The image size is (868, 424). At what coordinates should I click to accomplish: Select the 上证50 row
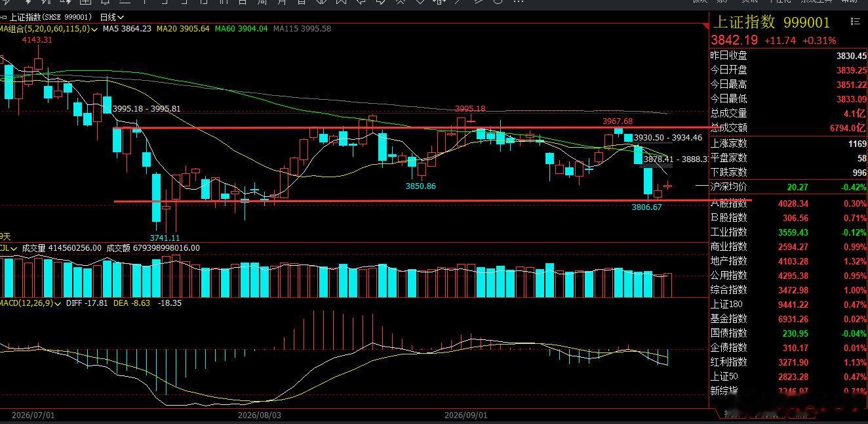(x=789, y=377)
